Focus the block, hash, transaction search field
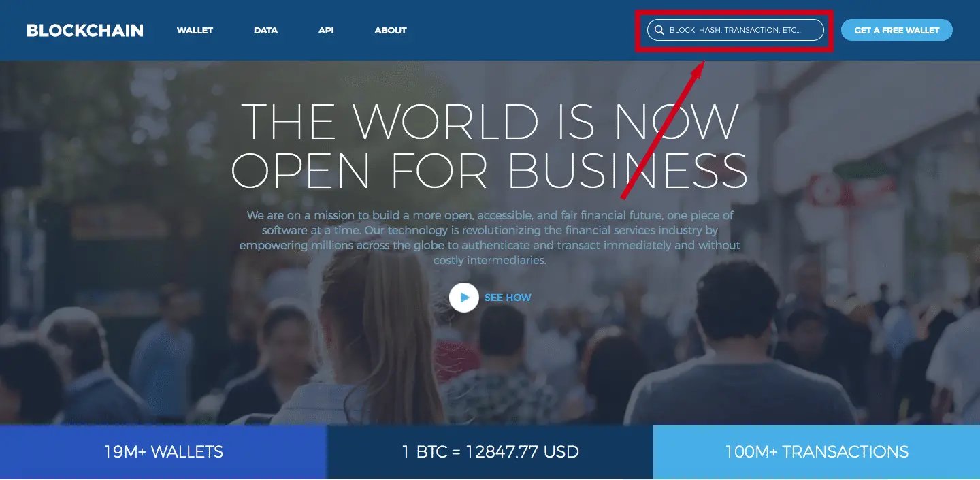The width and height of the screenshot is (980, 480). click(x=736, y=31)
